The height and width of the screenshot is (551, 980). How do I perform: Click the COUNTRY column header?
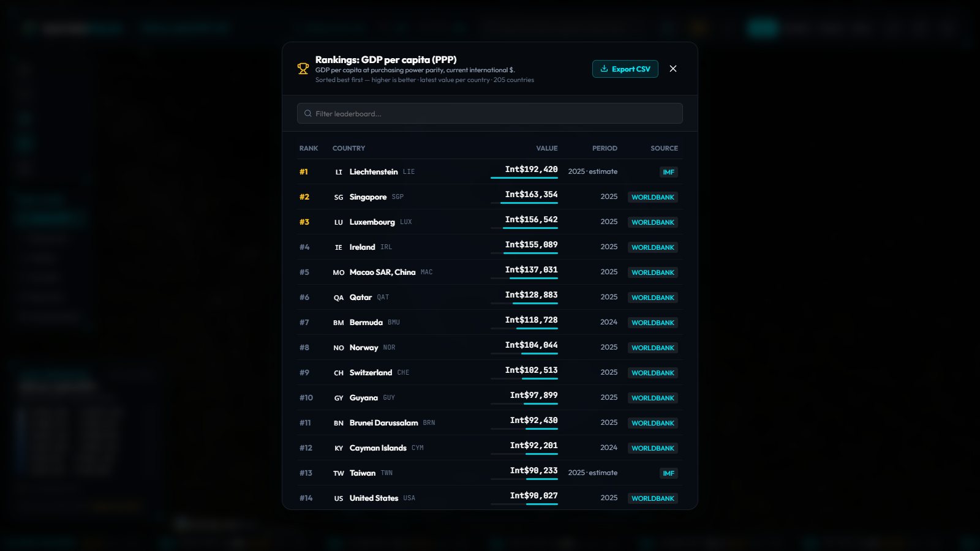[349, 148]
